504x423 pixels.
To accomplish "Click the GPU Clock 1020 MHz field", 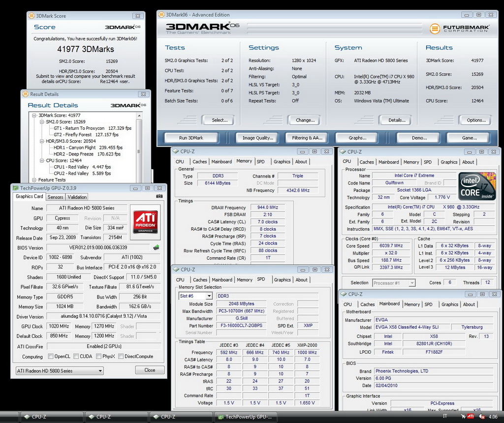I will [x=59, y=326].
